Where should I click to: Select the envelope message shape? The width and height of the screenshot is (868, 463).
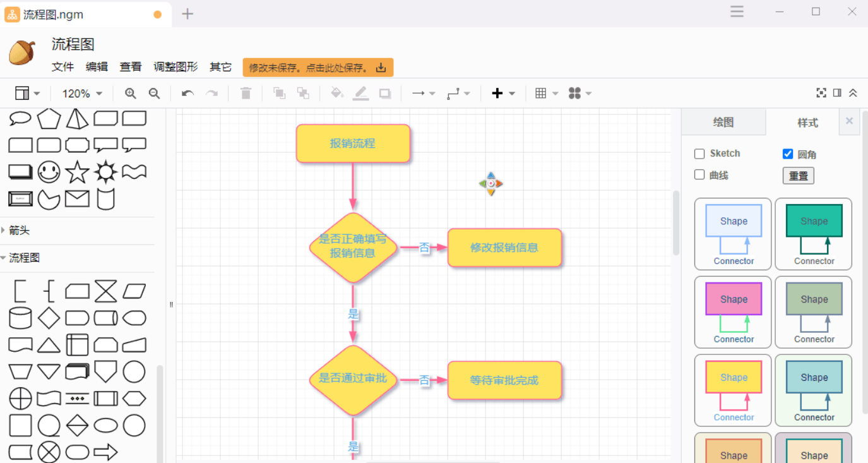click(77, 200)
